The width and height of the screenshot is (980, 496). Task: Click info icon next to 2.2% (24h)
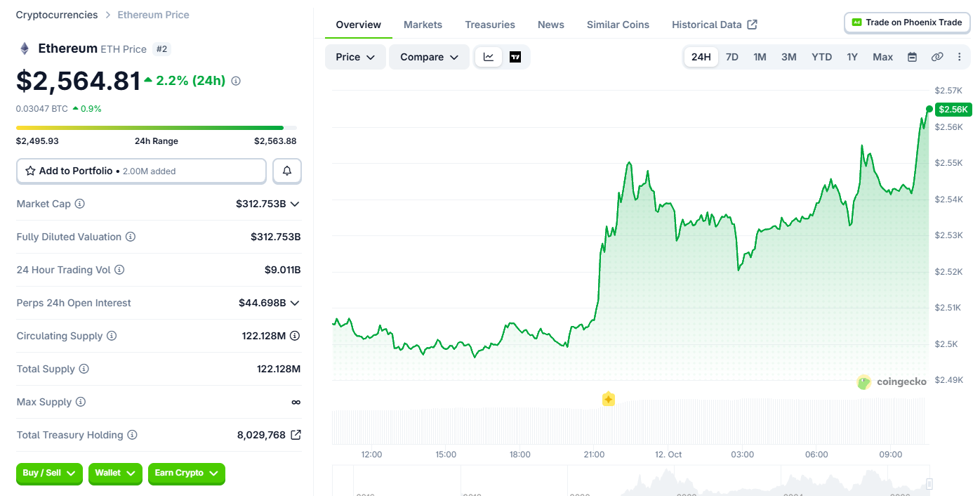[236, 81]
